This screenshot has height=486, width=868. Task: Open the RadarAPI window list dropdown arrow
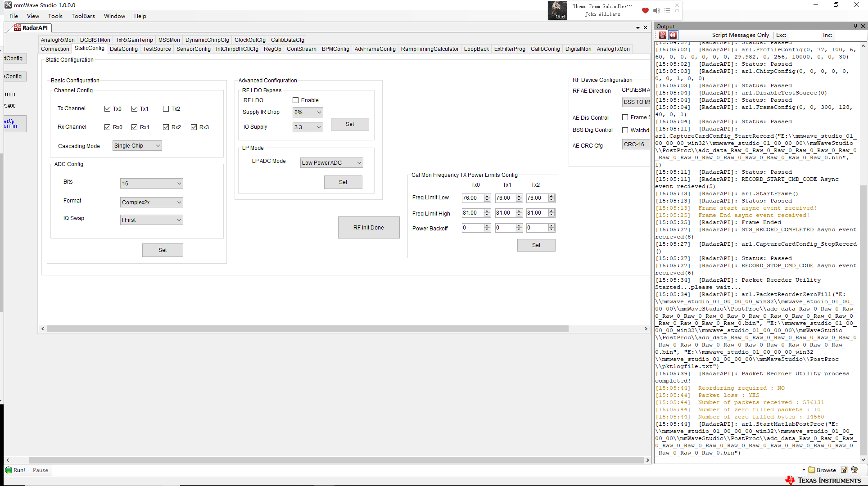point(638,28)
